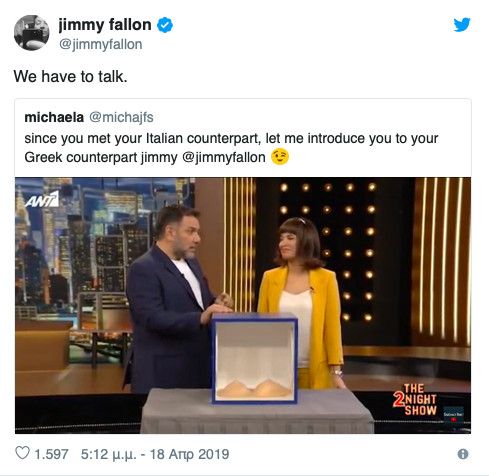The height and width of the screenshot is (476, 489).
Task: Click the @jimmyfallon mention in quoted tweet
Action: pos(224,157)
